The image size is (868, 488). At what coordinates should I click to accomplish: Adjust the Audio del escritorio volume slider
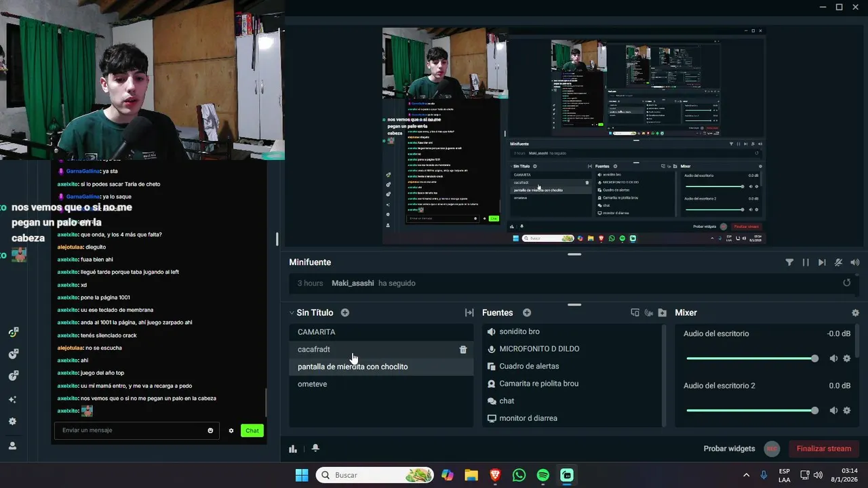point(752,359)
